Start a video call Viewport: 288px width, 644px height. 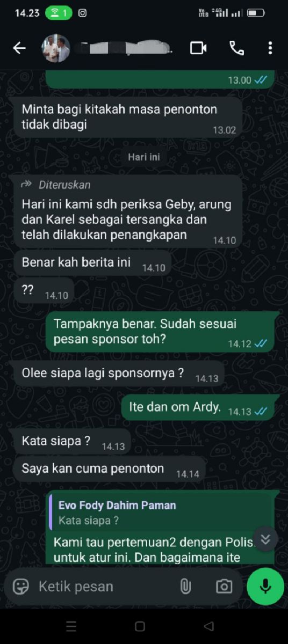(198, 48)
